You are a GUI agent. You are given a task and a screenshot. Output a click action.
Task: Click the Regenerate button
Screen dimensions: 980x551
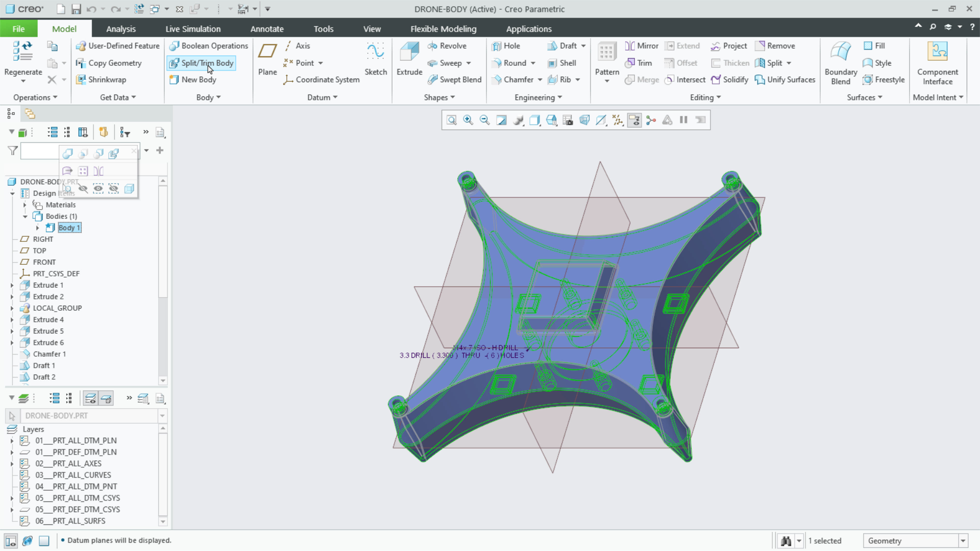(x=22, y=56)
